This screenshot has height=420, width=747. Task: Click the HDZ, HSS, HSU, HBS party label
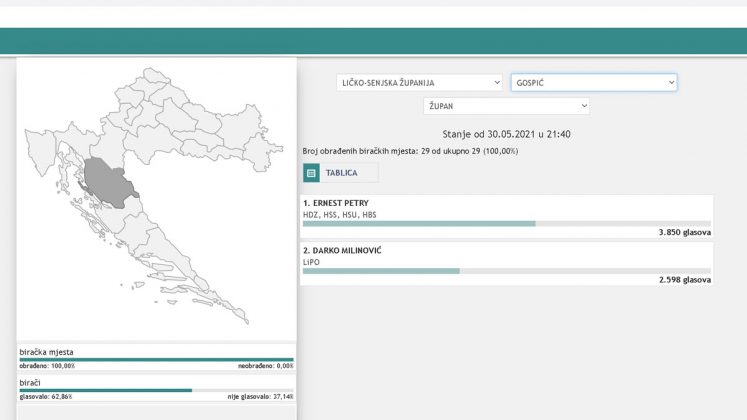point(339,214)
